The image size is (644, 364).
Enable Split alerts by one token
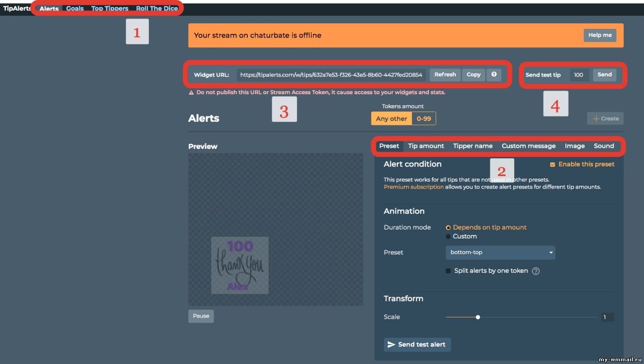[448, 271]
